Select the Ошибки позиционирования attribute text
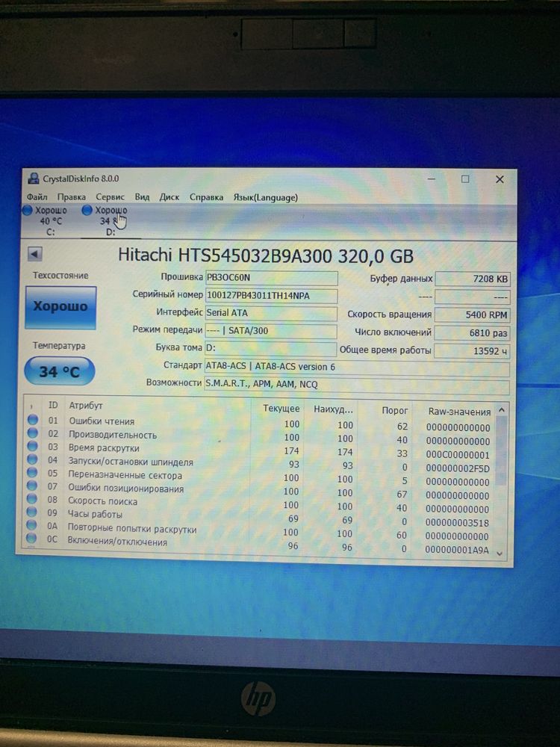560x747 pixels. click(x=125, y=489)
